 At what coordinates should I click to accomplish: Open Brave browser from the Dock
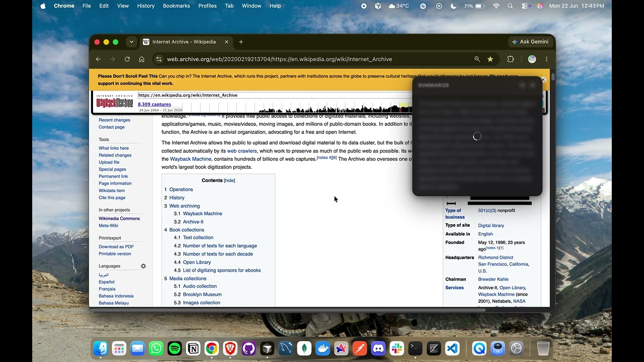click(230, 348)
